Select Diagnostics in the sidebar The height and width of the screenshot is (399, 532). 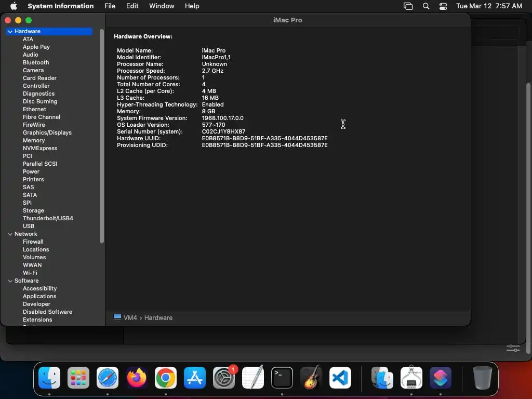coord(38,94)
